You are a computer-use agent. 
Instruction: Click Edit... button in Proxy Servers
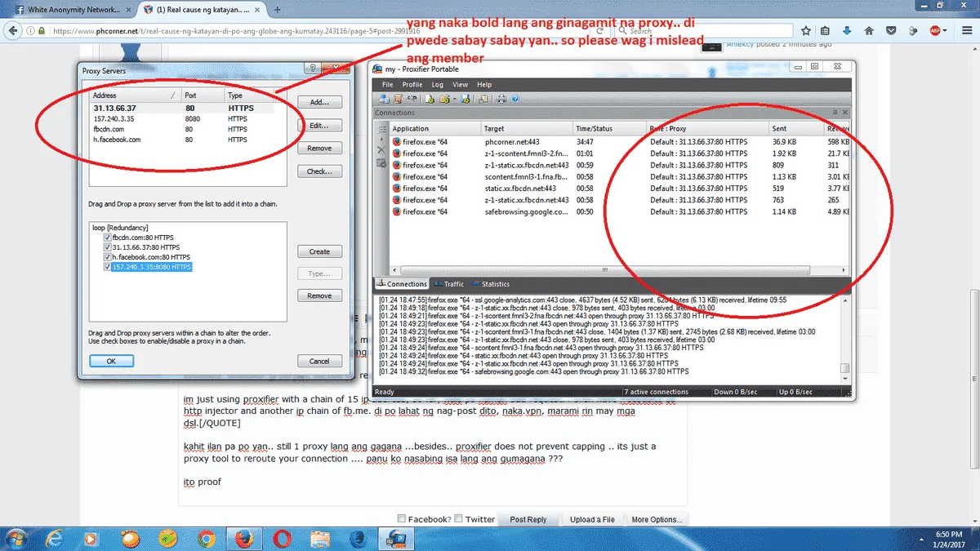click(x=319, y=126)
